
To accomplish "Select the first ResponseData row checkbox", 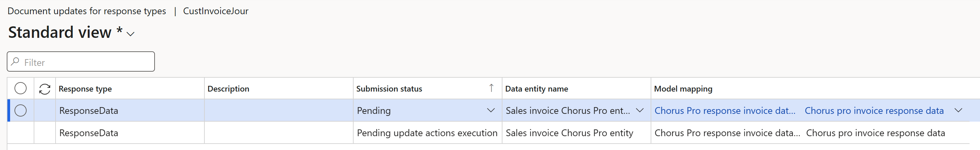I will [x=21, y=111].
